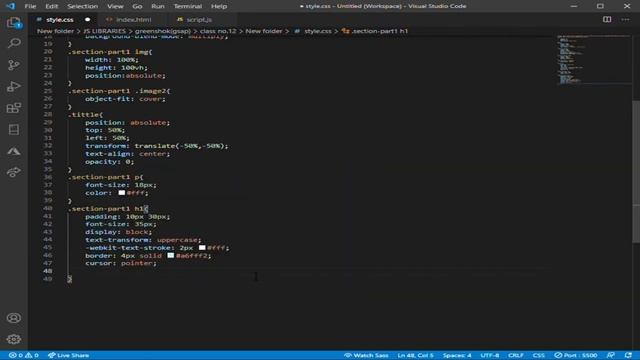Click line number 40 in gutter
This screenshot has height=360, width=640.
pos(48,208)
